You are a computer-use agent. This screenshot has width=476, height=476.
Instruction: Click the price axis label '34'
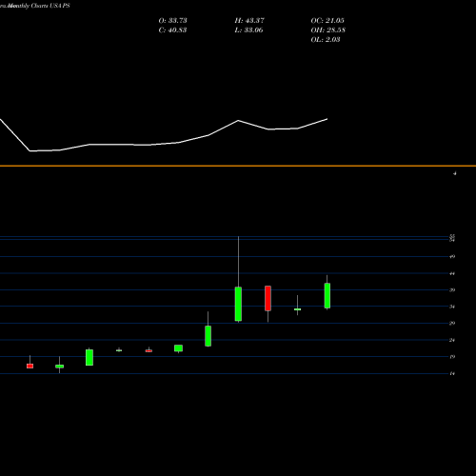point(452,307)
